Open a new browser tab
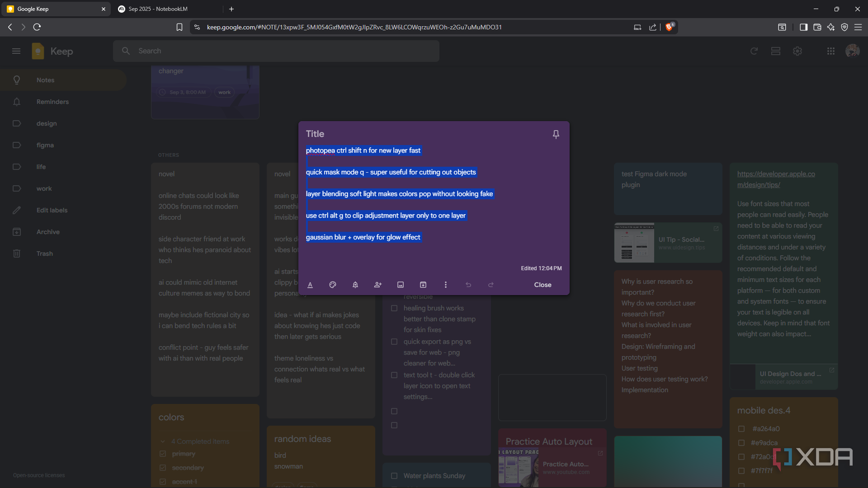The width and height of the screenshot is (868, 488). 231,9
